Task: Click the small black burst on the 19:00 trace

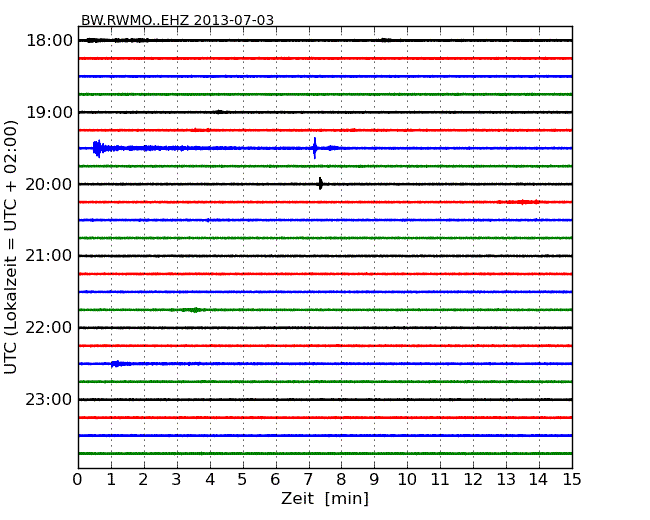Action: coord(219,112)
